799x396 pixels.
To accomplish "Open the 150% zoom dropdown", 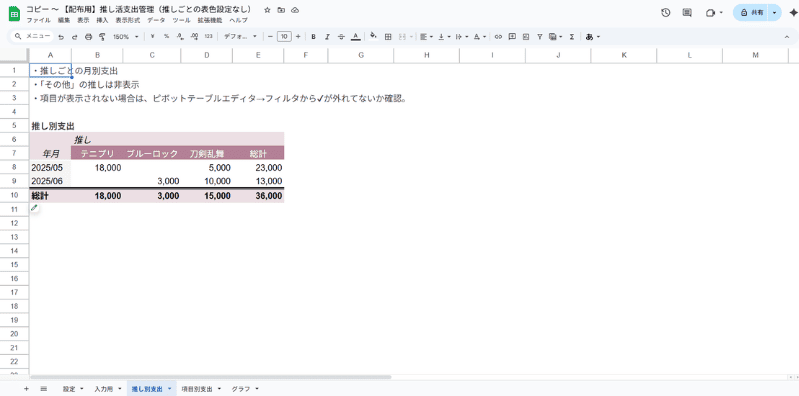I will click(125, 37).
